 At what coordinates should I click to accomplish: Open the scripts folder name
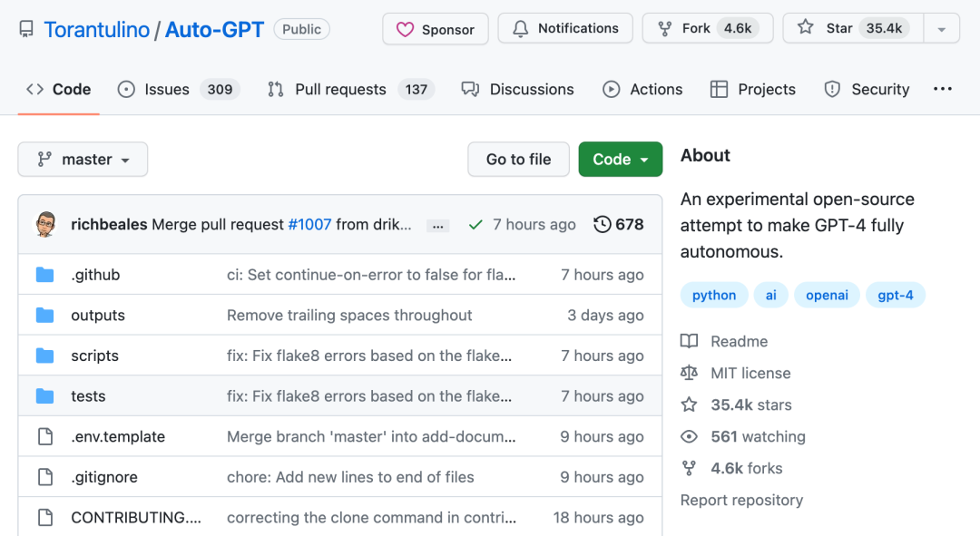pos(95,356)
